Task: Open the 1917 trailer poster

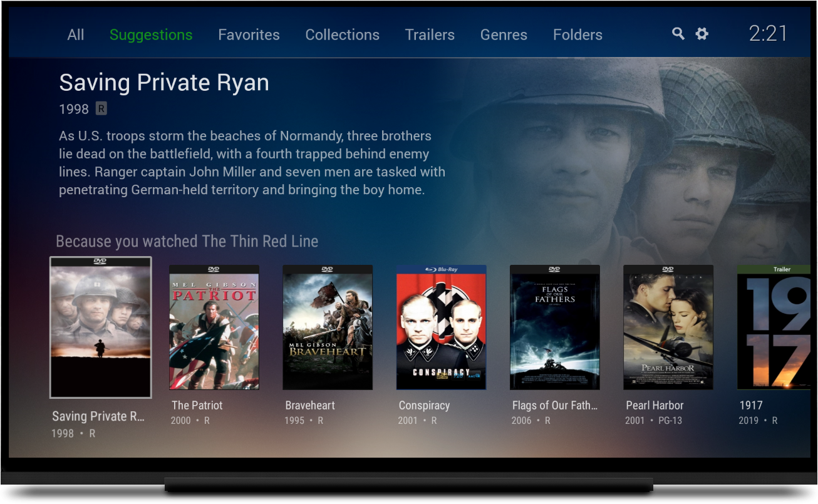Action: point(774,327)
